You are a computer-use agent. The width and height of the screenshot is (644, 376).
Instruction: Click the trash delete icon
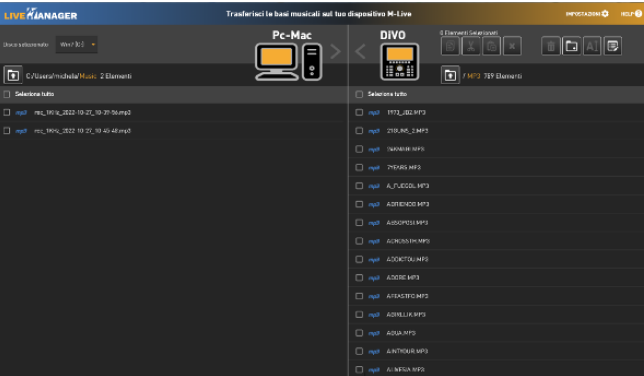[551, 46]
